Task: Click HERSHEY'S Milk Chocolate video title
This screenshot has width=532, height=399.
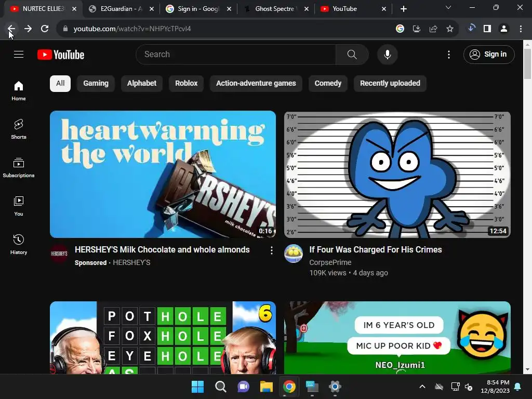Action: pos(162,250)
